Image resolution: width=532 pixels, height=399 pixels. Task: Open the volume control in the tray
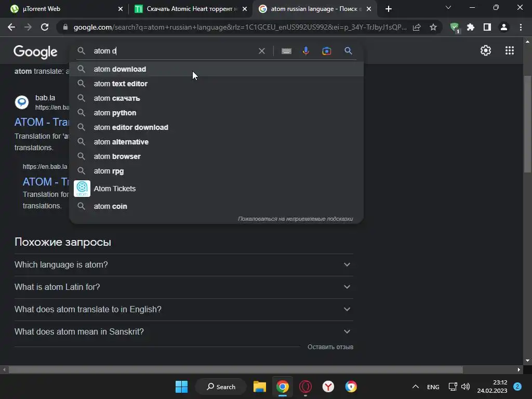(465, 387)
